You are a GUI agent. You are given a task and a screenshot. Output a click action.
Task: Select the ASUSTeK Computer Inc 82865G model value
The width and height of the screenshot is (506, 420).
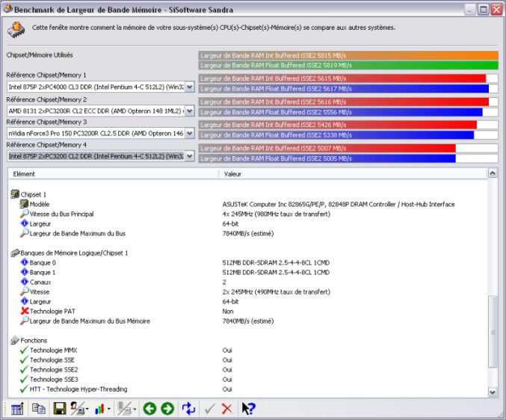click(x=338, y=204)
